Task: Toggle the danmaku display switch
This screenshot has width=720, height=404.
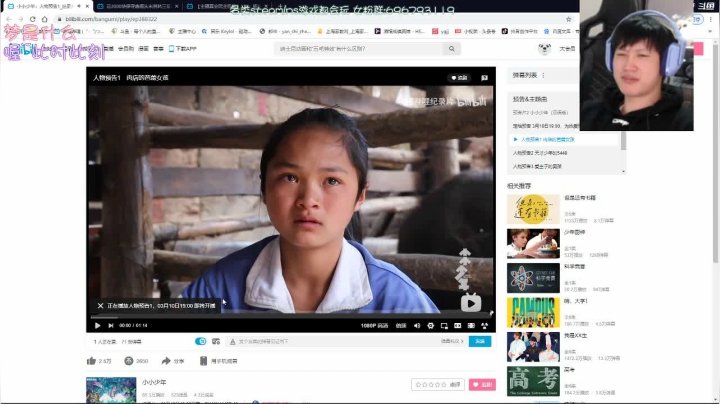Action: 200,341
